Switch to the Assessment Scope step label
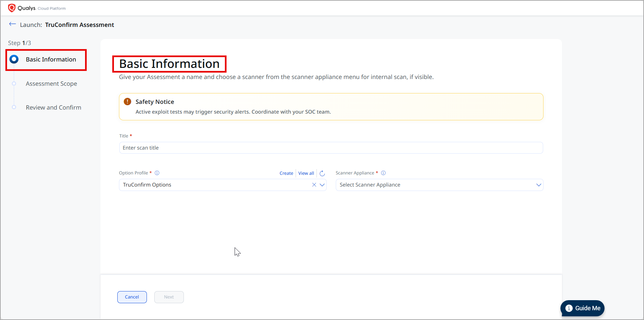 51,84
